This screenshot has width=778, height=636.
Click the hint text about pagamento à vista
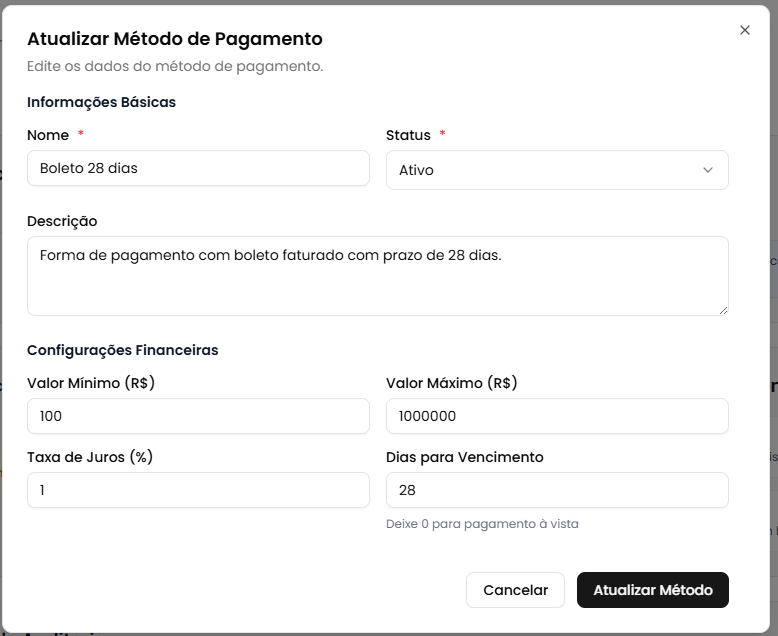[482, 523]
